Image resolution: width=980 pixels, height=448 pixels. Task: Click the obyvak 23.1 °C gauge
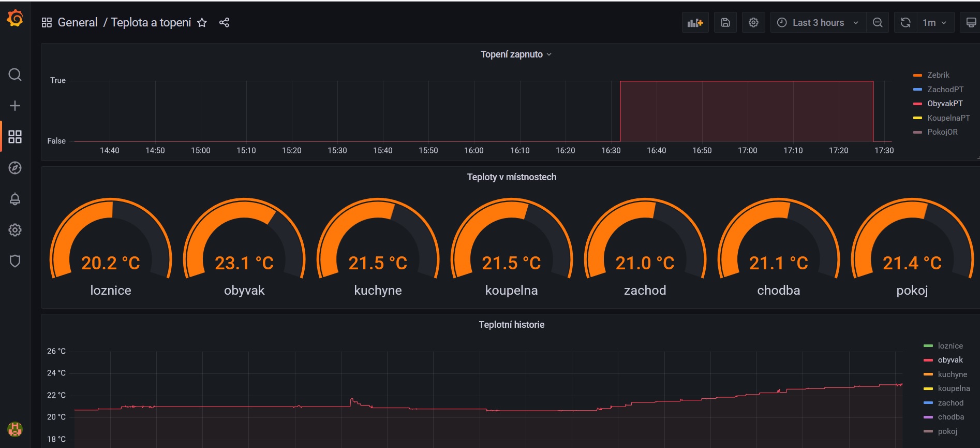click(x=244, y=248)
